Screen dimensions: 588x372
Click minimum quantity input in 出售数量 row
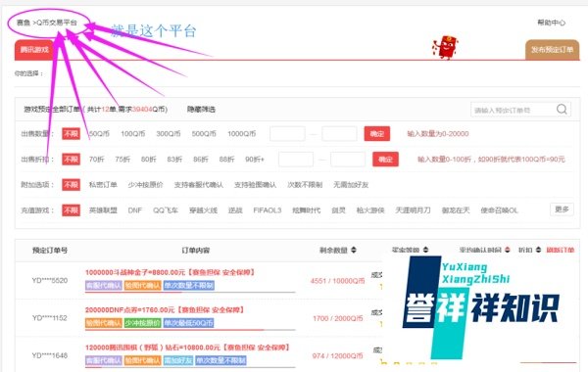point(287,134)
